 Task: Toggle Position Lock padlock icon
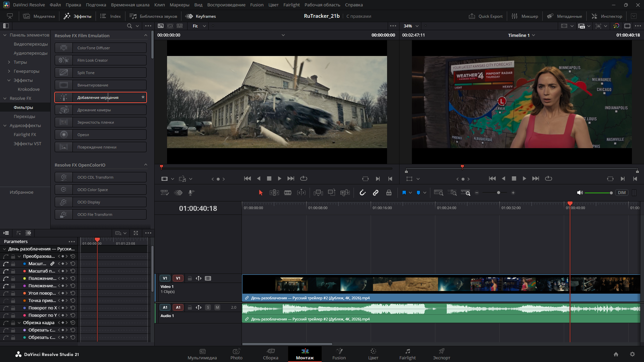[389, 193]
